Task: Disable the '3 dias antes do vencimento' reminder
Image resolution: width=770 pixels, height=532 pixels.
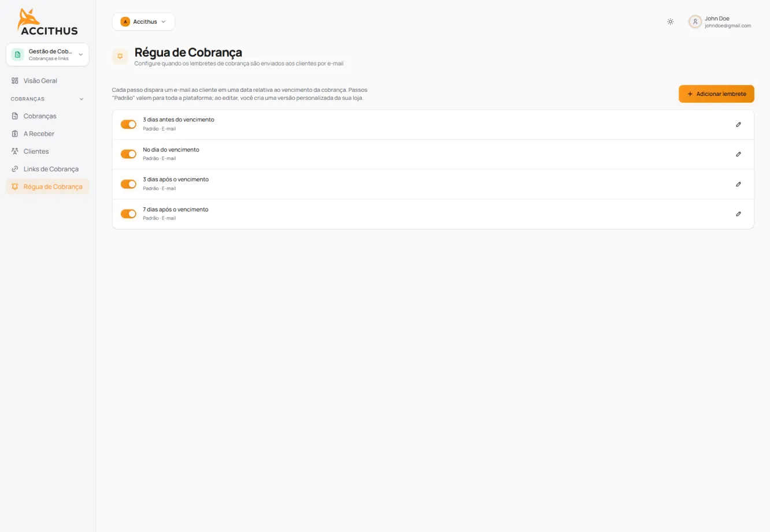Action: click(128, 124)
